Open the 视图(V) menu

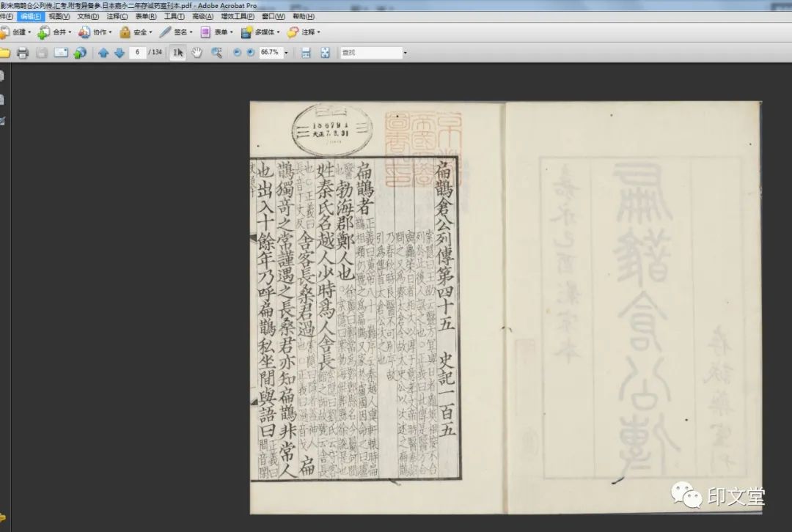tap(59, 16)
